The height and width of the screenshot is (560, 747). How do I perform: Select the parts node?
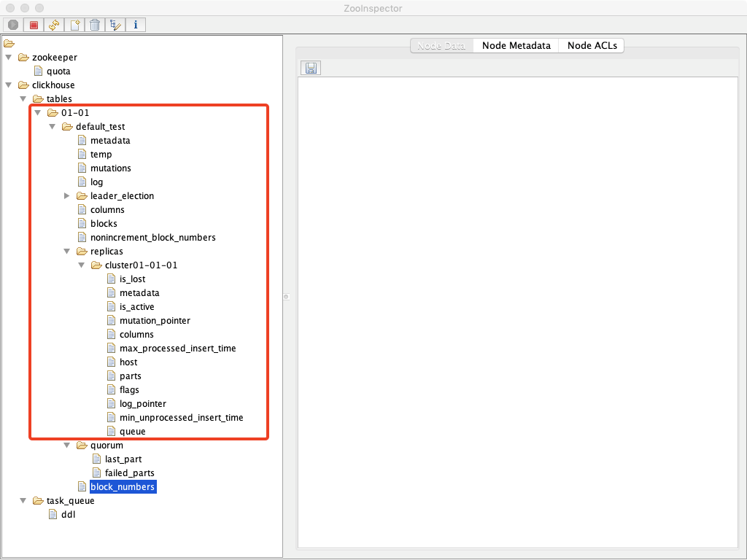tap(130, 376)
